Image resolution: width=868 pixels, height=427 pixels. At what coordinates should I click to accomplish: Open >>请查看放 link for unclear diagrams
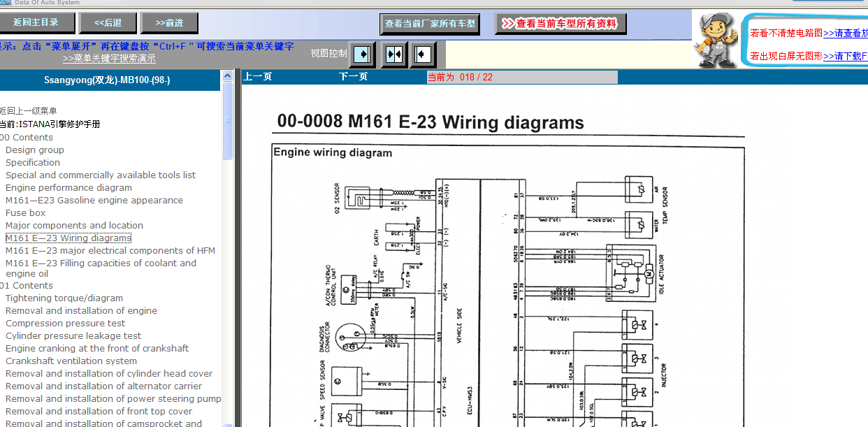(846, 33)
